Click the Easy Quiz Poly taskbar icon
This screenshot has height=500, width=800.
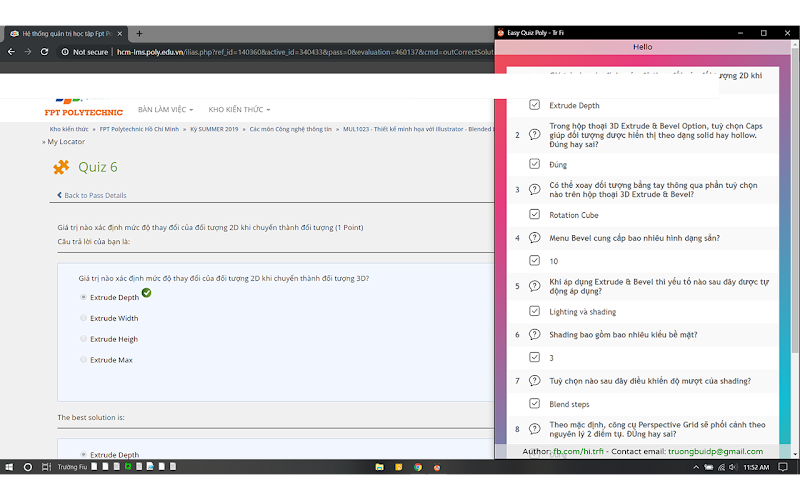coord(437,467)
